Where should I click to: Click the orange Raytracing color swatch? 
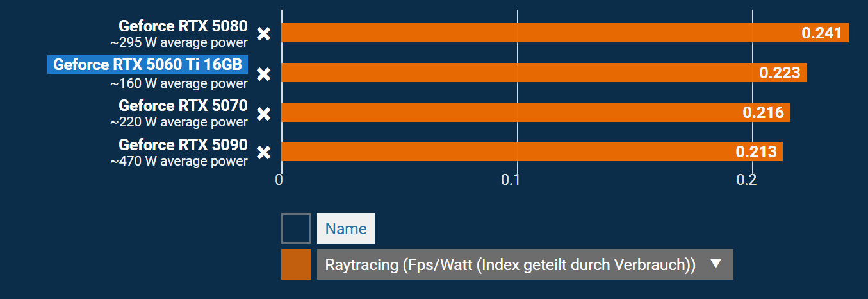(x=296, y=264)
